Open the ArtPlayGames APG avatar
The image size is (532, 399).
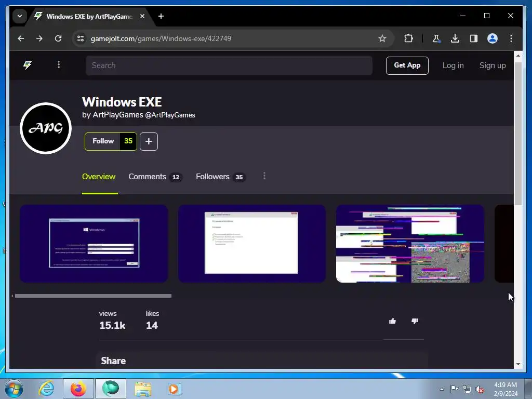(46, 128)
